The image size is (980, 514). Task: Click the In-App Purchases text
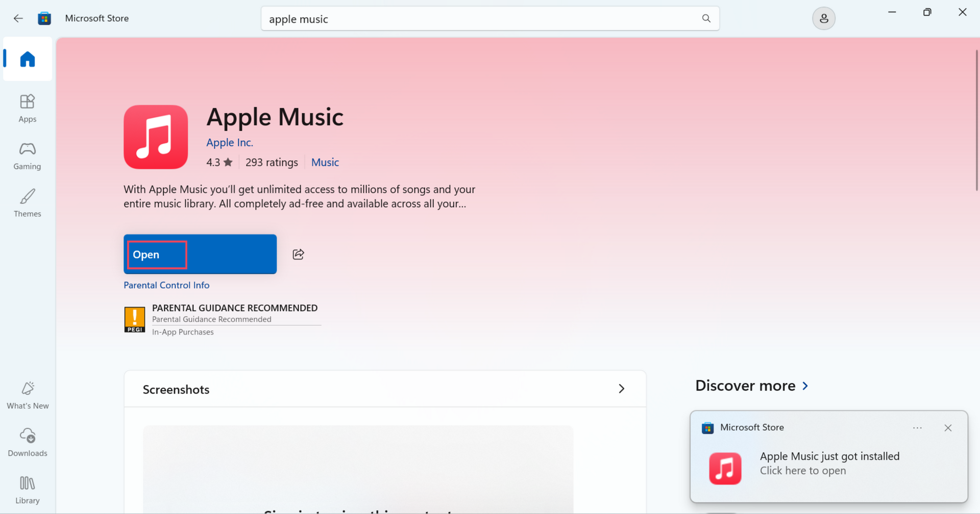coord(183,332)
